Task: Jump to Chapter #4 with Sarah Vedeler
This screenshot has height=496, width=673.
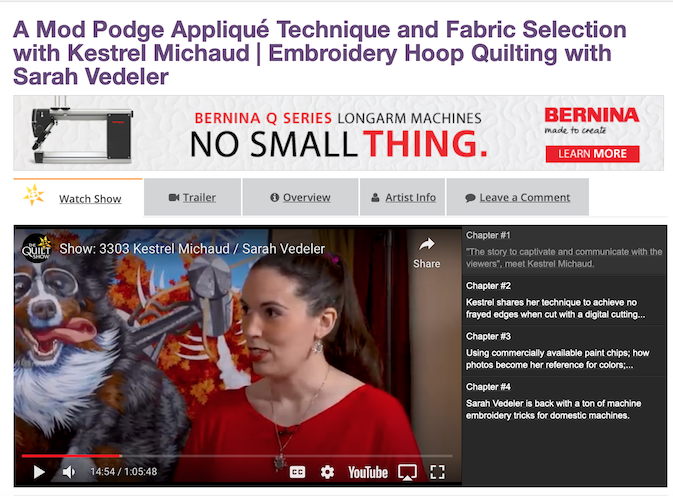Action: (564, 402)
